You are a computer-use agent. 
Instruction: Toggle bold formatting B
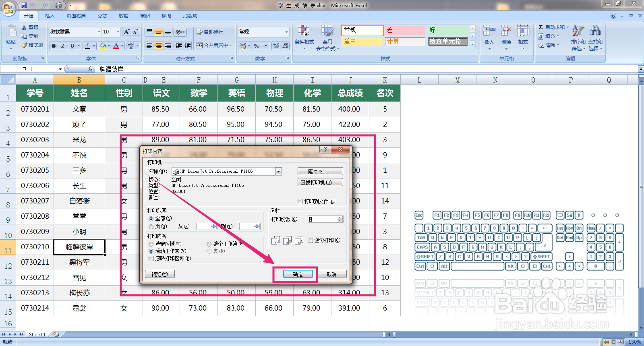coord(54,46)
